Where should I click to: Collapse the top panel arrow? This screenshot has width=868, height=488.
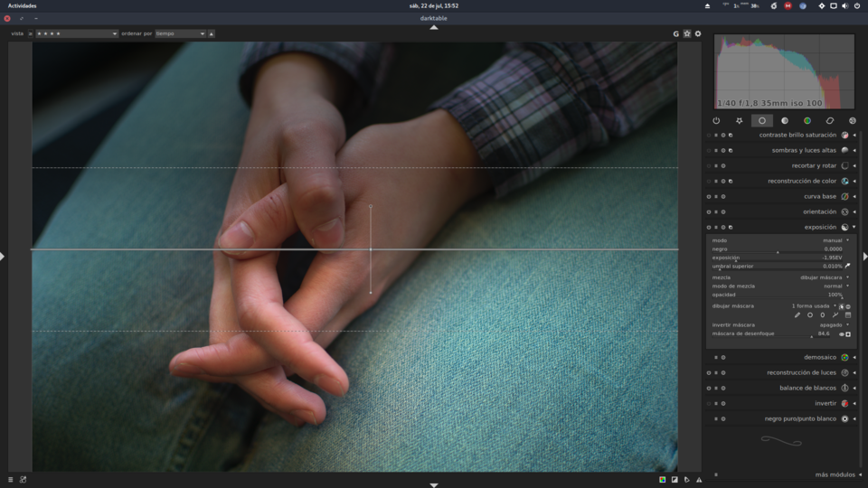coord(434,27)
